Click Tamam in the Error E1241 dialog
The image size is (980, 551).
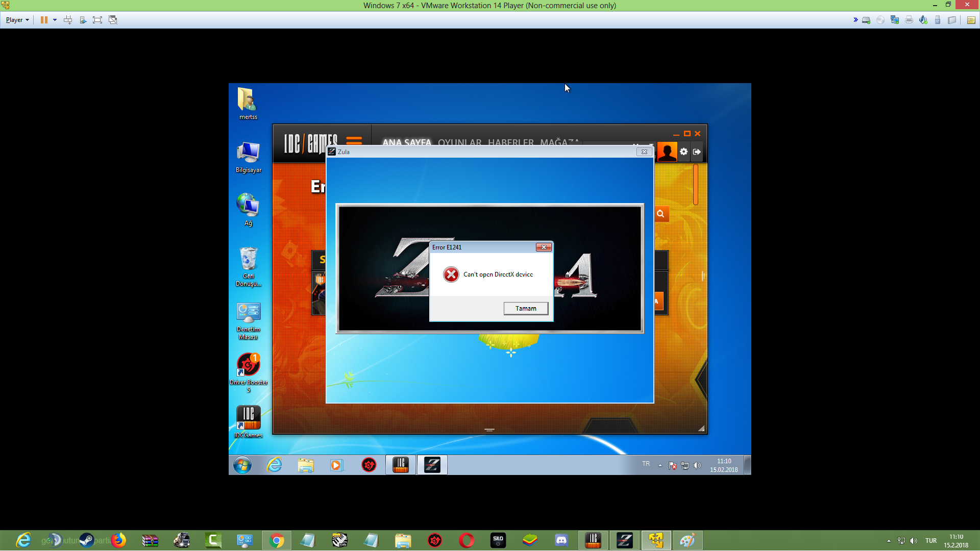tap(526, 309)
